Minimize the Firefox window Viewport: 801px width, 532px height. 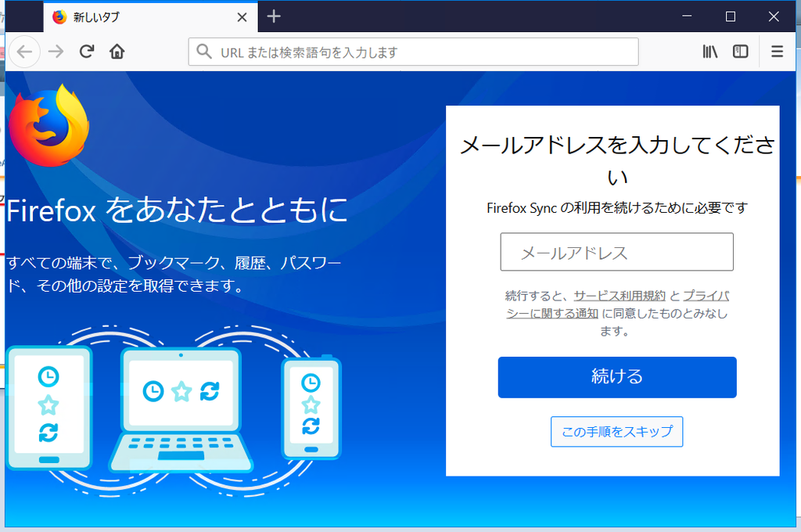pyautogui.click(x=687, y=16)
